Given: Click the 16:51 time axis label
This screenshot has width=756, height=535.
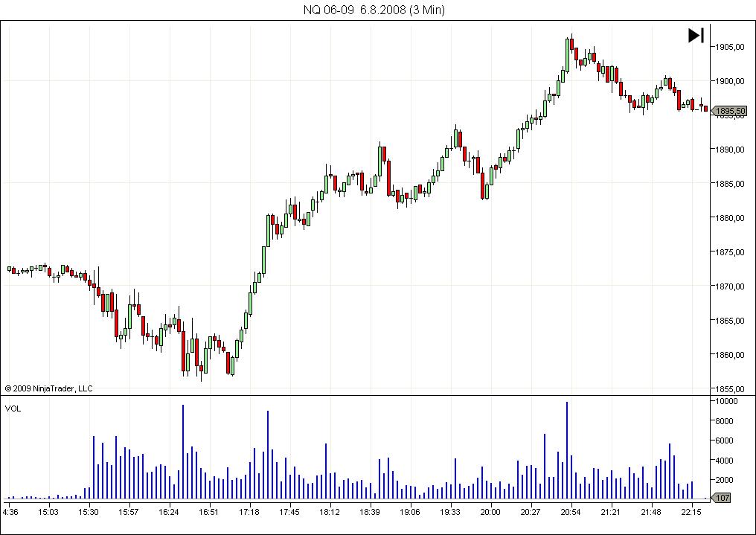Looking at the screenshot, I should (209, 512).
